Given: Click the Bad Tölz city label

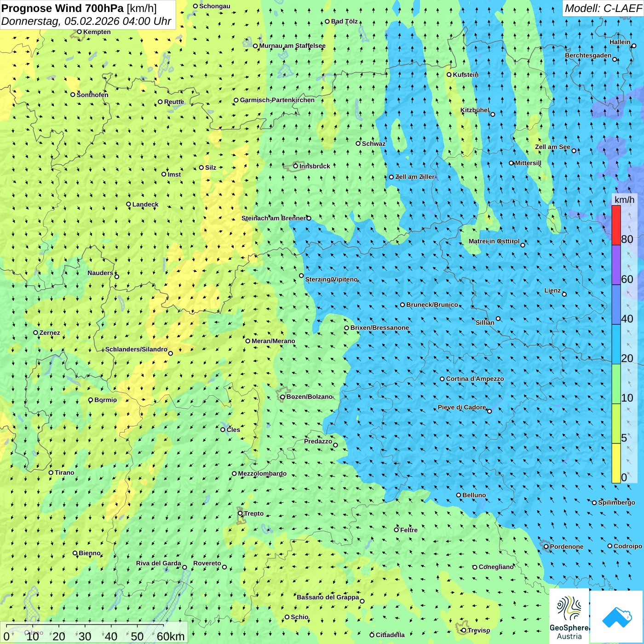Looking at the screenshot, I should (344, 21).
